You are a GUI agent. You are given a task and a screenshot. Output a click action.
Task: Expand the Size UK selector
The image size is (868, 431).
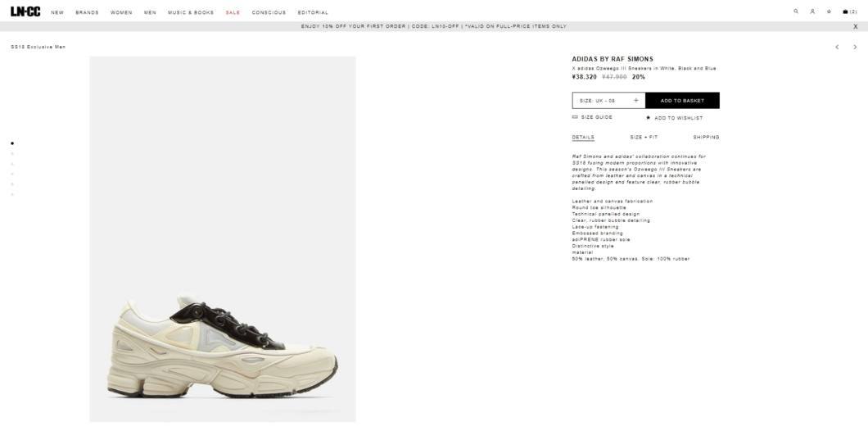(x=609, y=100)
